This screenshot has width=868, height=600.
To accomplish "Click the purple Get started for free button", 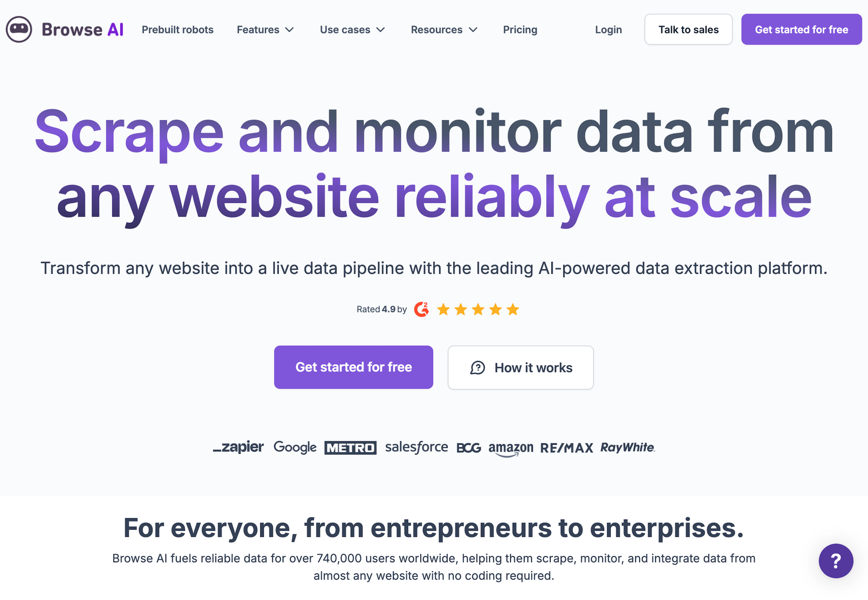I will coord(354,367).
